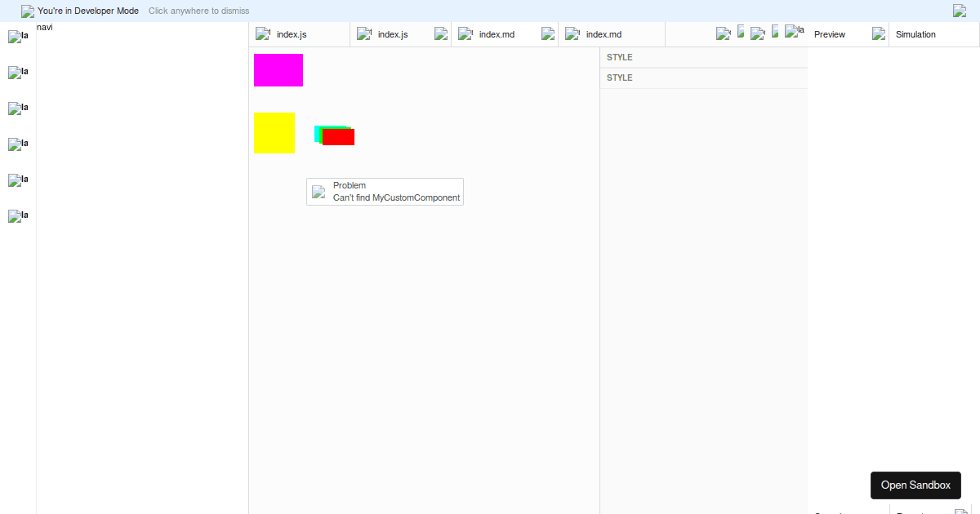The image size is (980, 514).
Task: Click the icon beside the Simulation tab
Action: click(x=878, y=34)
